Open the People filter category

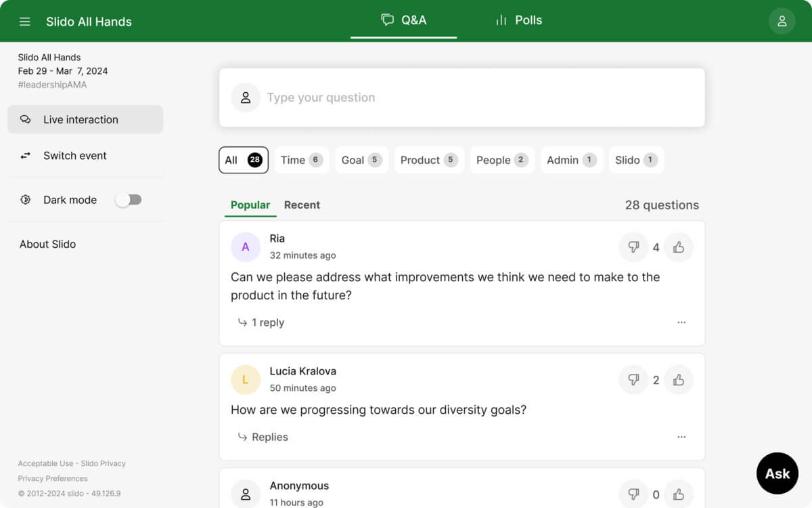coord(502,160)
